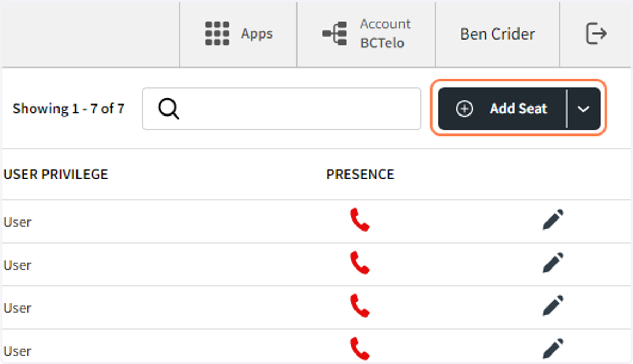Click third row's red phone icon
The width and height of the screenshot is (633, 364).
pyautogui.click(x=360, y=306)
